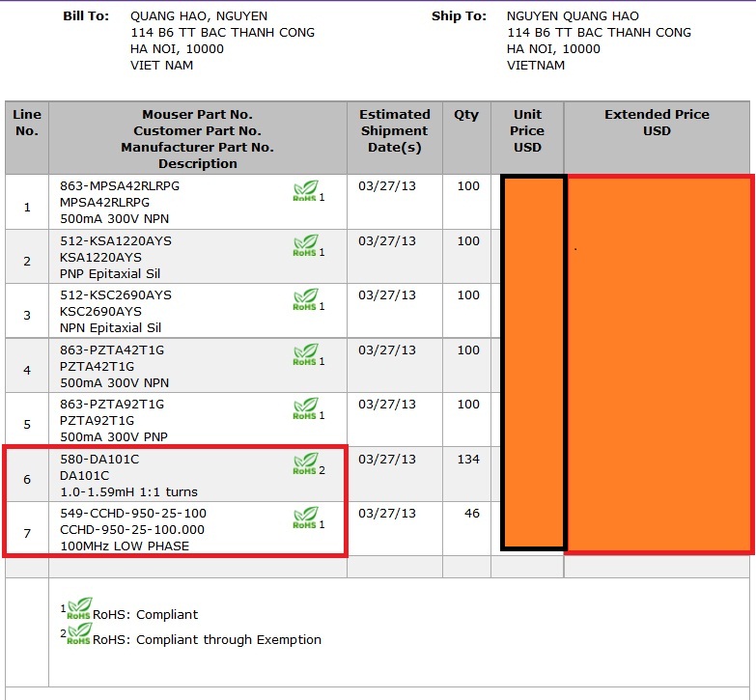Click the Bill To: label
Viewport: 756px width, 700px height.
(86, 15)
